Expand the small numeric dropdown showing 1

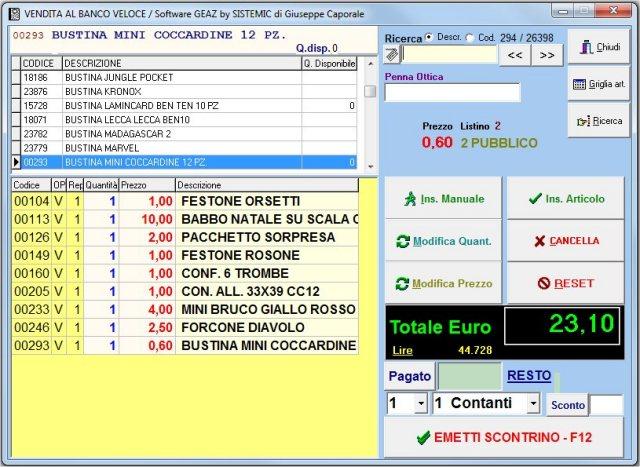[x=420, y=404]
